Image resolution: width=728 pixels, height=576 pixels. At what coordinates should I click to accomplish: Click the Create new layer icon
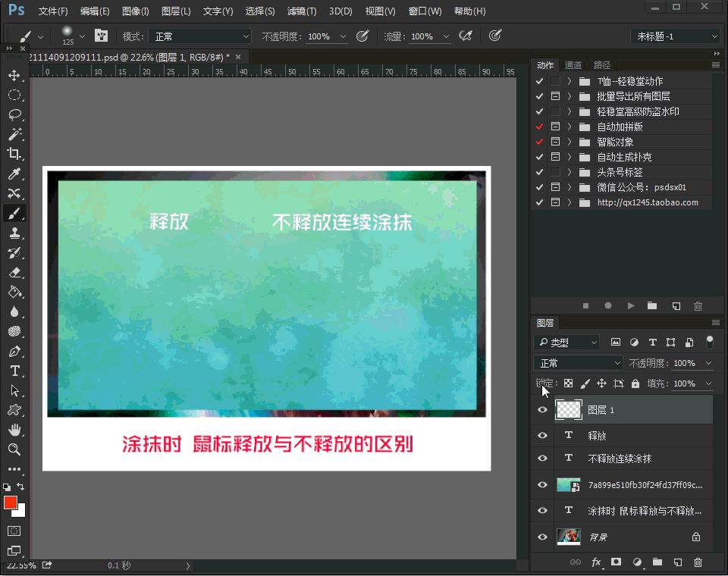pyautogui.click(x=678, y=562)
